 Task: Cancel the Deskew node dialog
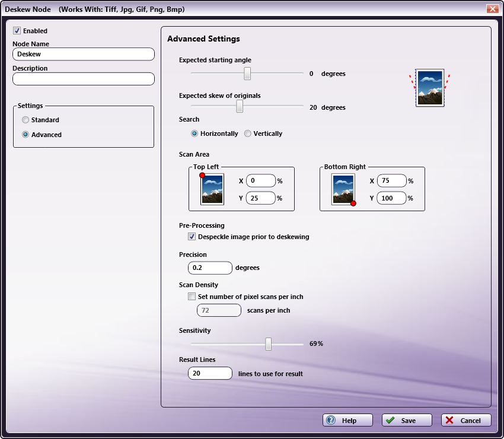tap(467, 421)
